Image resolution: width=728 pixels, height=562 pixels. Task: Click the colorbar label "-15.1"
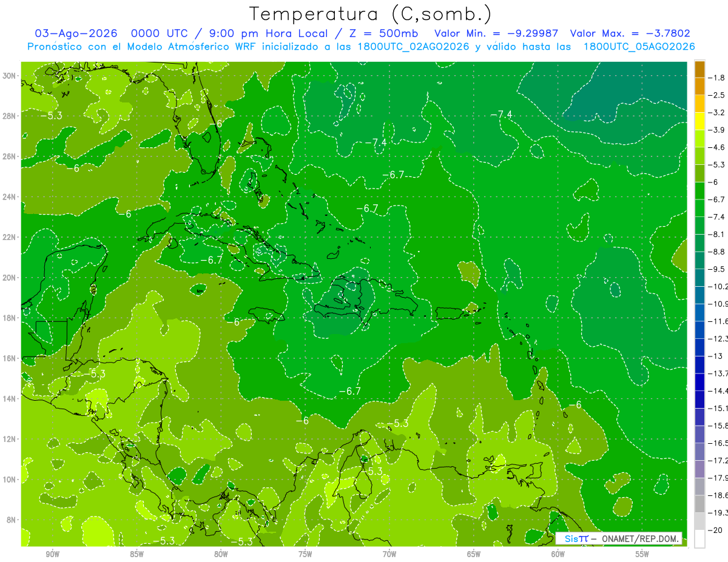pyautogui.click(x=718, y=408)
